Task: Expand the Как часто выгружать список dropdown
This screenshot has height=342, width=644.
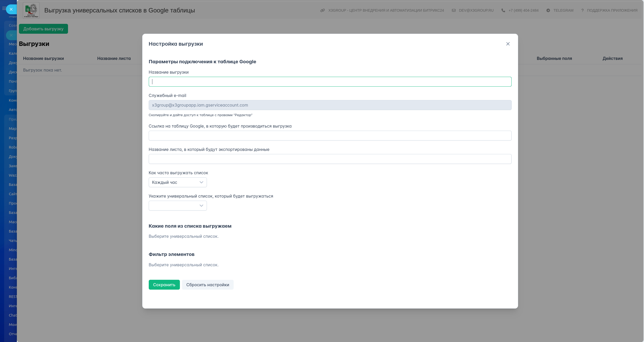Action: [178, 182]
